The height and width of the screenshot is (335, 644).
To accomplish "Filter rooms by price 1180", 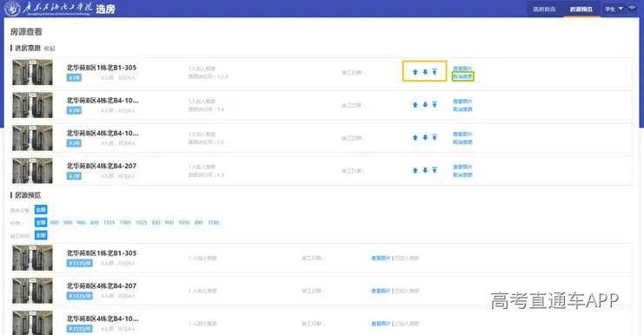I will [214, 223].
